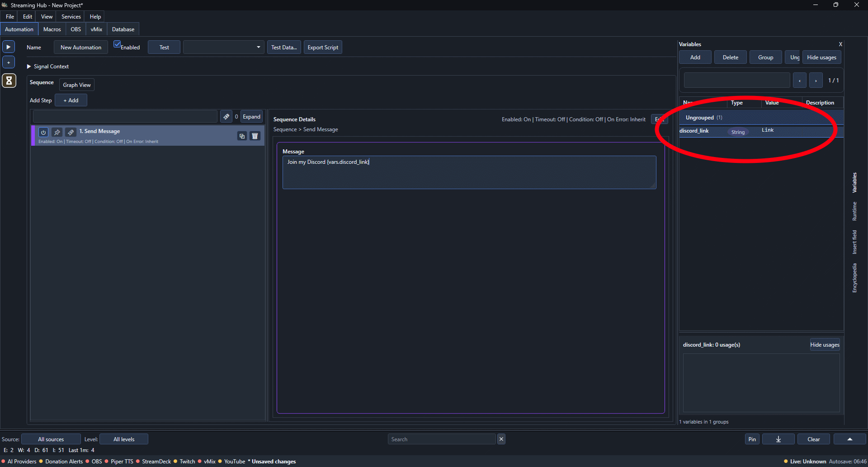
Task: Click the tag icon on Send Message step
Action: point(71,132)
